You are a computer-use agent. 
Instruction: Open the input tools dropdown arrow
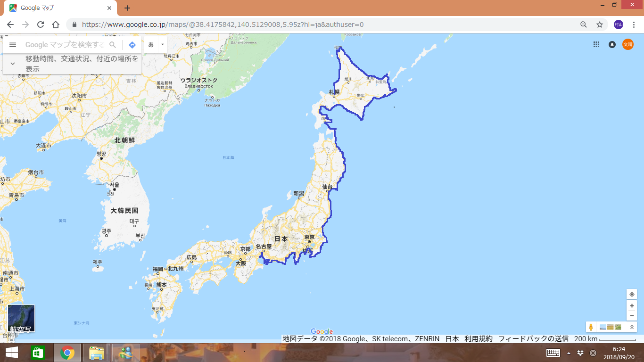(x=162, y=45)
